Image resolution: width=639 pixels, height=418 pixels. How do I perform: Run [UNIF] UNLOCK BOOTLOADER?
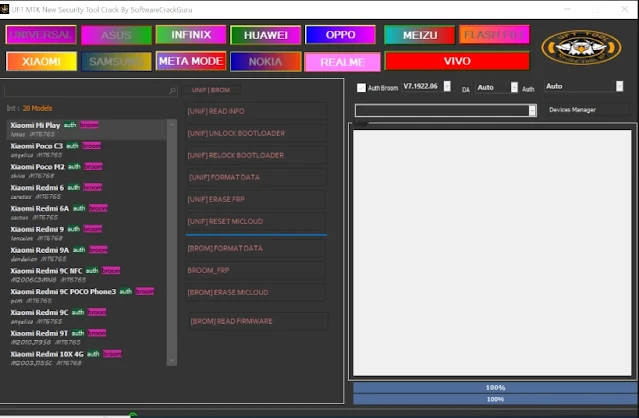tap(256, 133)
